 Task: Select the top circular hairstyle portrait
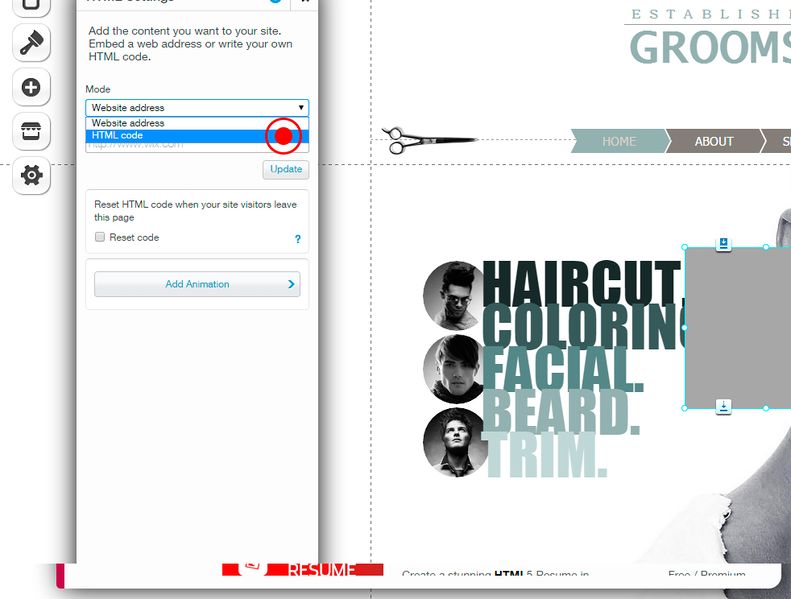pyautogui.click(x=456, y=296)
